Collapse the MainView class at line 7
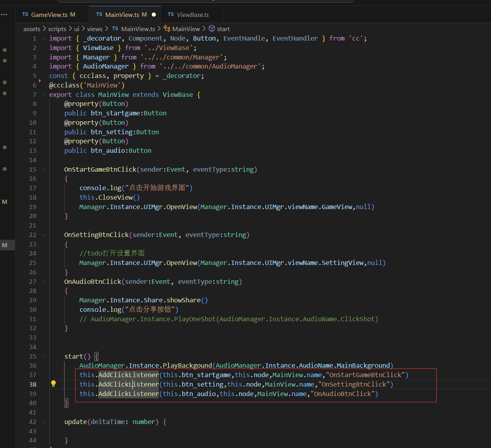This screenshot has height=448, width=491. [x=44, y=95]
